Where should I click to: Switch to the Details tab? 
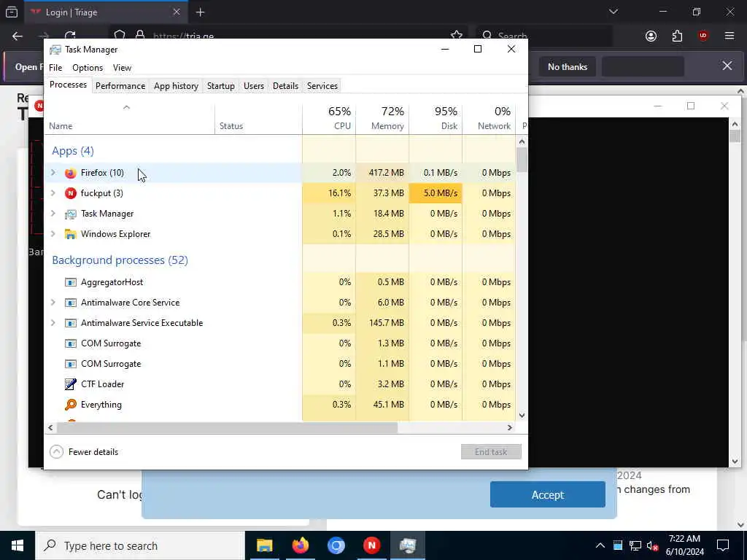click(285, 86)
